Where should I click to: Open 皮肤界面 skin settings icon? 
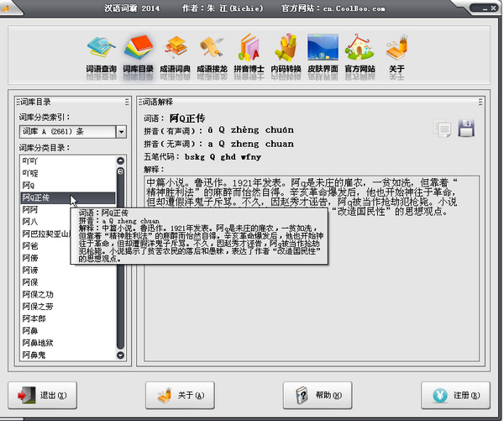[323, 54]
